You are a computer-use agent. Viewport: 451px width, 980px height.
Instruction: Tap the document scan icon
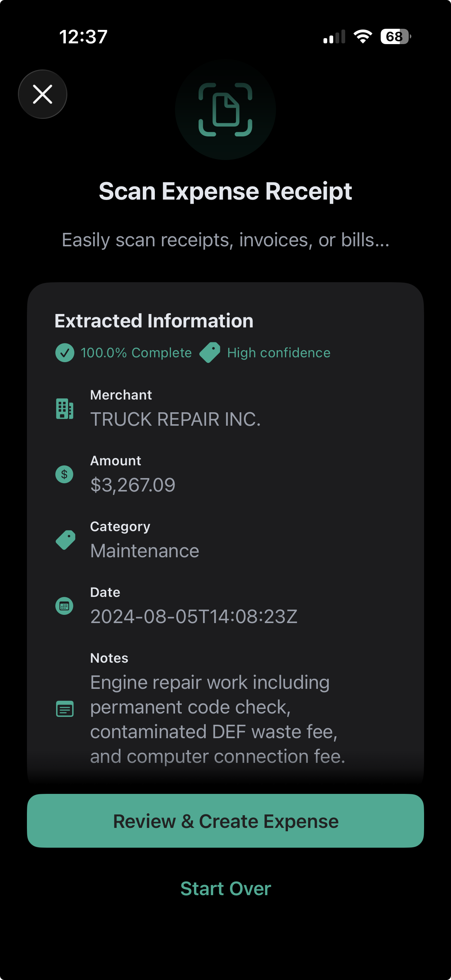pyautogui.click(x=225, y=110)
